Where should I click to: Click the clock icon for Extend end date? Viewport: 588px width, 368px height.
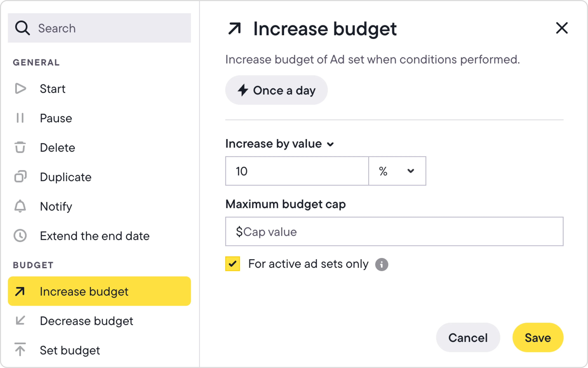pyautogui.click(x=20, y=236)
